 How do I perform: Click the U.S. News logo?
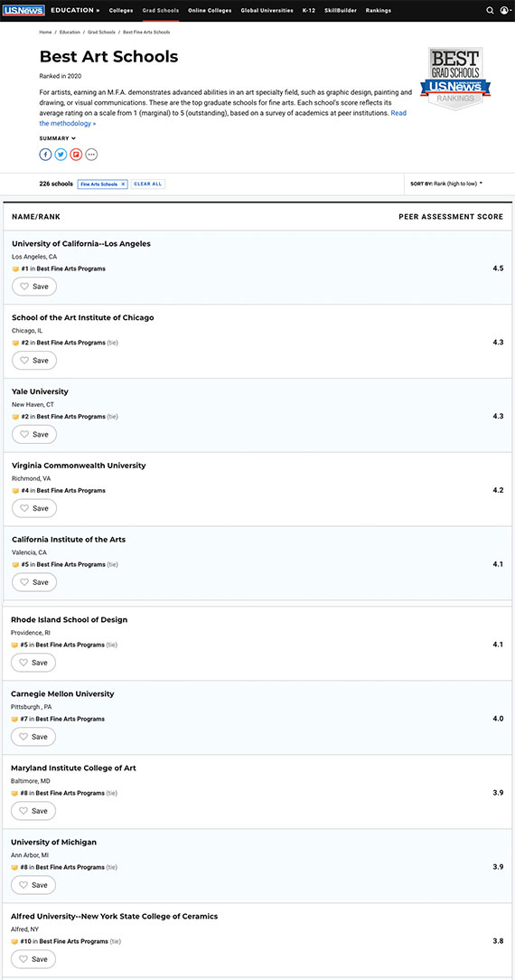pos(23,11)
